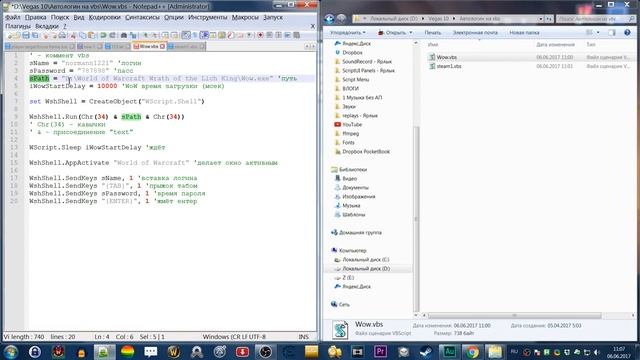Click Электронная почта in Explorer toolbar

pyautogui.click(x=475, y=32)
